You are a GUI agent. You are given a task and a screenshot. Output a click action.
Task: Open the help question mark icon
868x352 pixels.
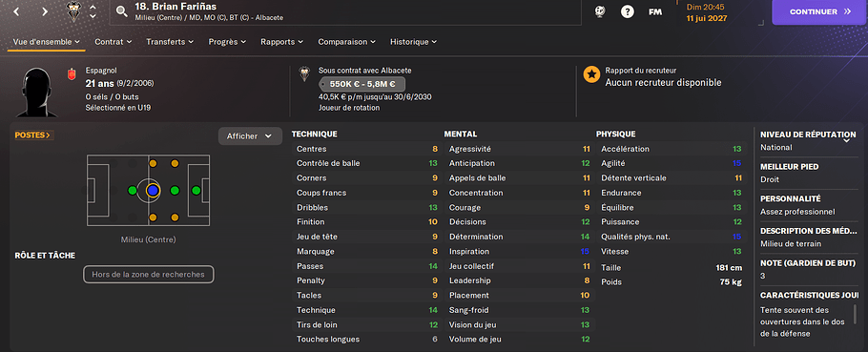628,11
